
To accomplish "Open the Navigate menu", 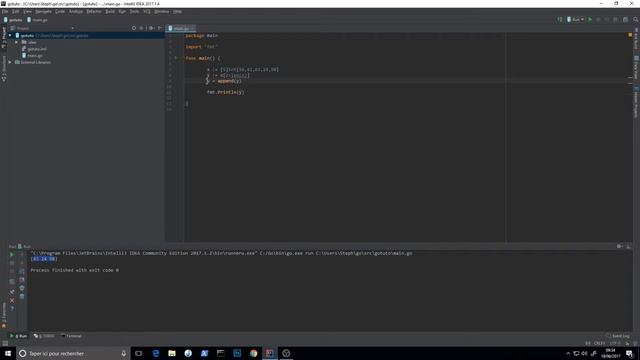I will 43,11.
